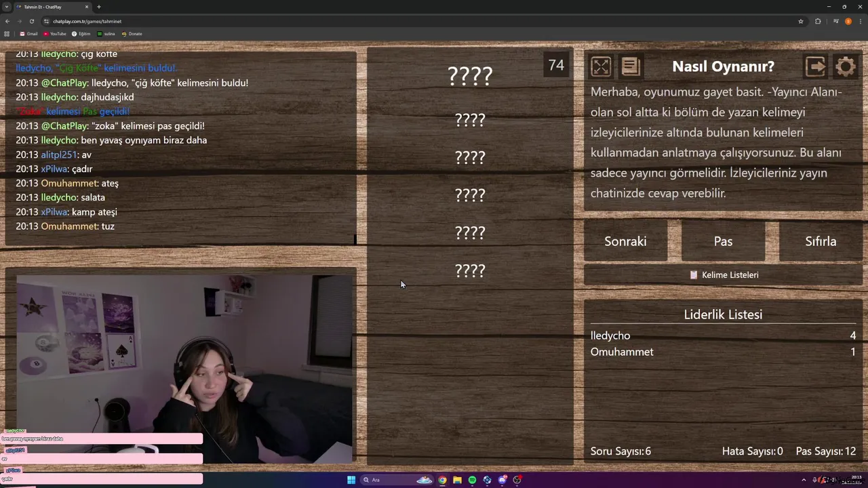Viewport: 868px width, 488px height.
Task: Open the notes list icon beside fullscreen
Action: pos(631,66)
